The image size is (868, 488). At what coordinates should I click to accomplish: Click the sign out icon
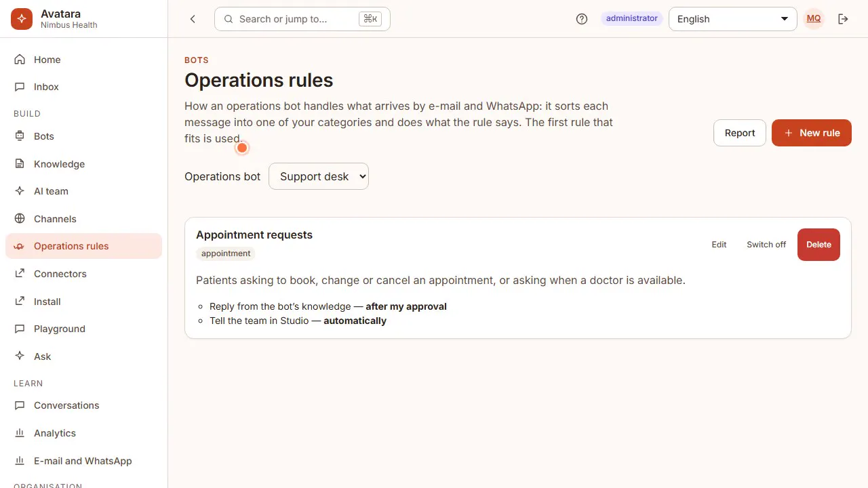(x=844, y=19)
